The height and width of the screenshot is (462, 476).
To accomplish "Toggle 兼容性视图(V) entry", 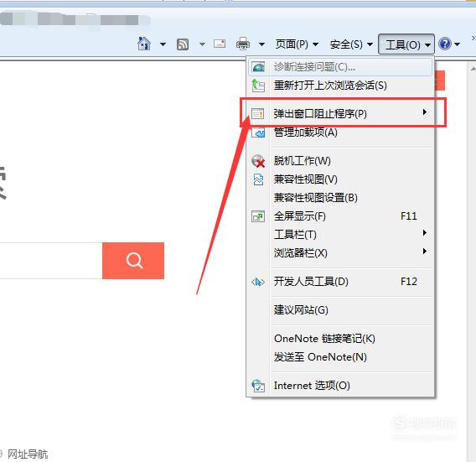I will (x=340, y=179).
